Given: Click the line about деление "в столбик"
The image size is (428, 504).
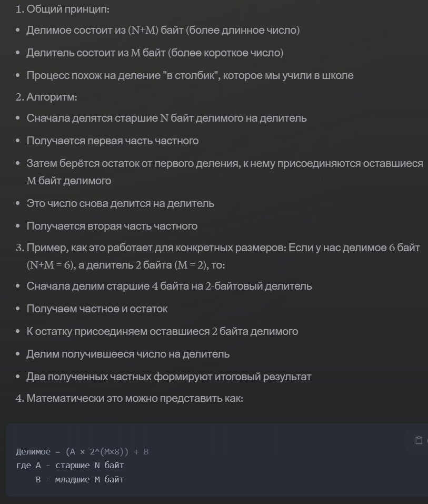Looking at the screenshot, I should pos(190,75).
